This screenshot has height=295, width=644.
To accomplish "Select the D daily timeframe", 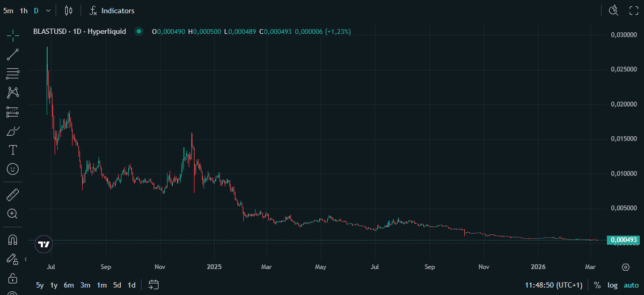I will (36, 10).
